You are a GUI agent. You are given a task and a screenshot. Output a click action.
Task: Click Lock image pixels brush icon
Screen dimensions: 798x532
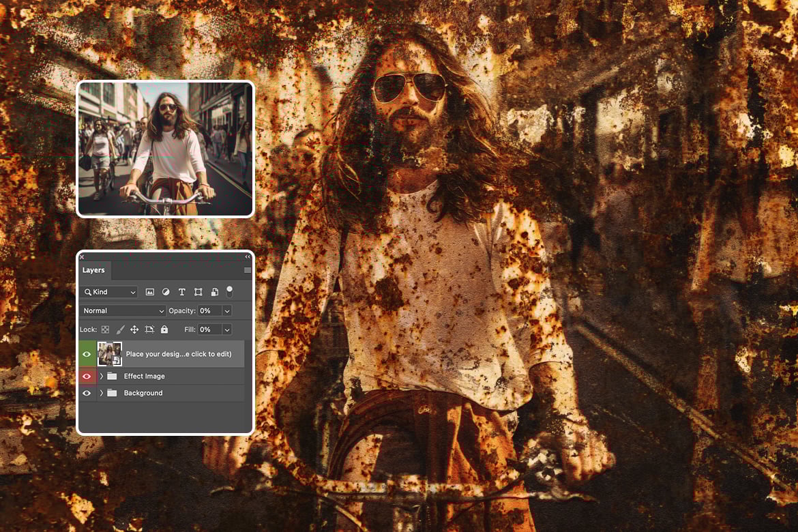point(120,329)
